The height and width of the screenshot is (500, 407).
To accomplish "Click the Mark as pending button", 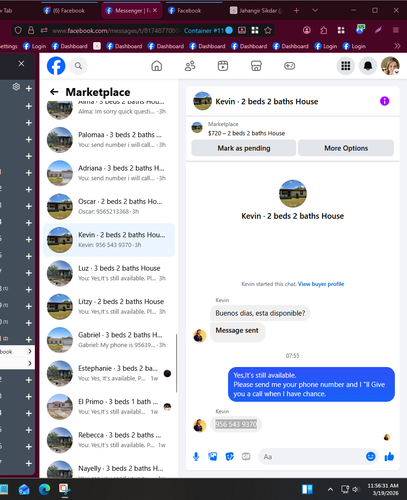I will click(x=244, y=148).
